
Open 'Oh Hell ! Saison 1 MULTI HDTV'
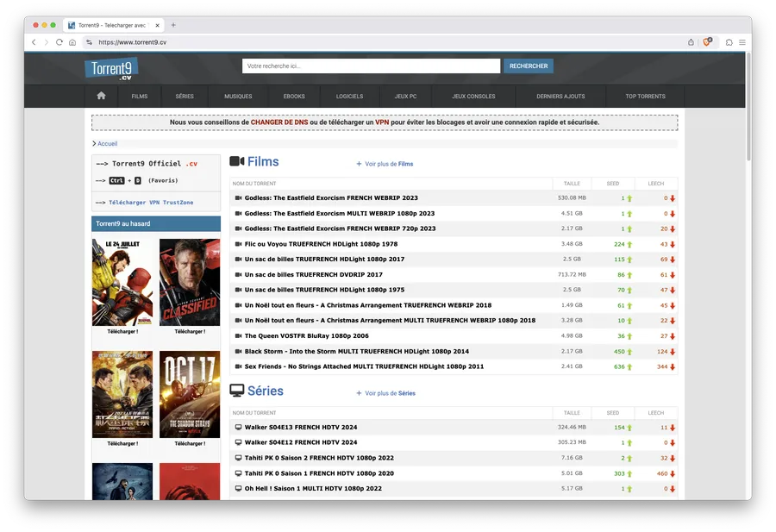313,488
